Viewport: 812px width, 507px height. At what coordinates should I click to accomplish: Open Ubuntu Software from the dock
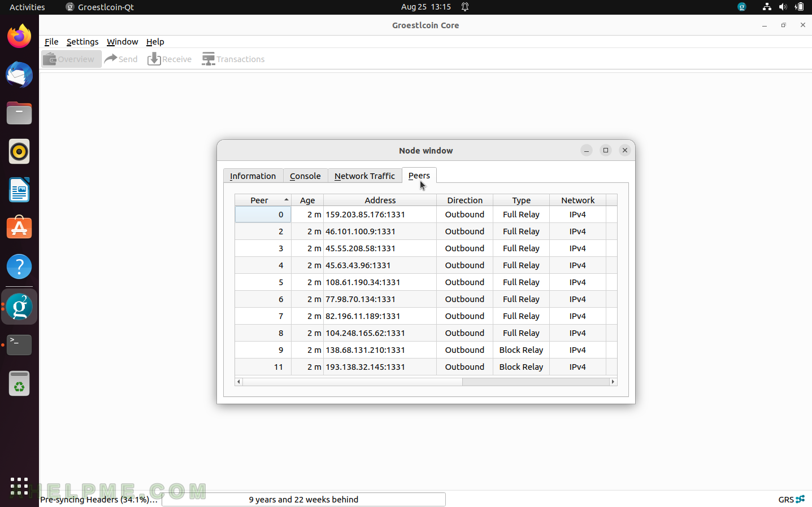(19, 228)
